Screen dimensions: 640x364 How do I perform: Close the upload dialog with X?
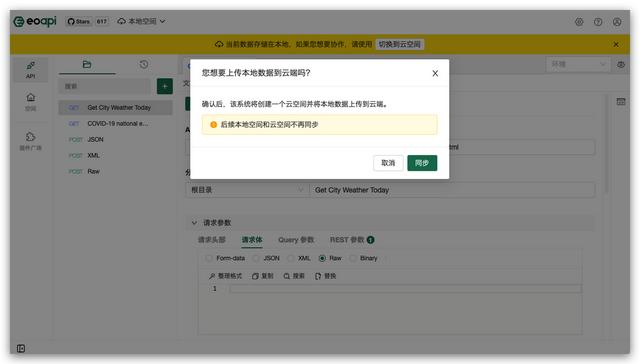click(435, 73)
